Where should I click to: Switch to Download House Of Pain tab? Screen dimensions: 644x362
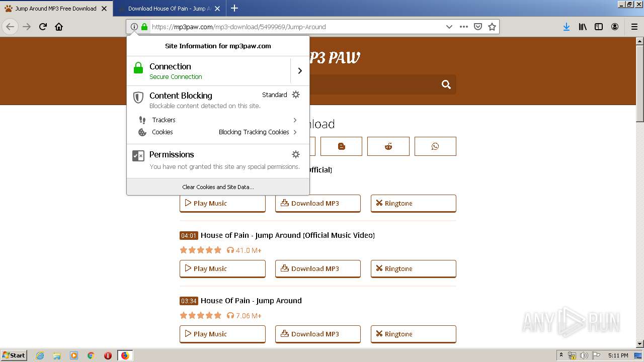(169, 9)
